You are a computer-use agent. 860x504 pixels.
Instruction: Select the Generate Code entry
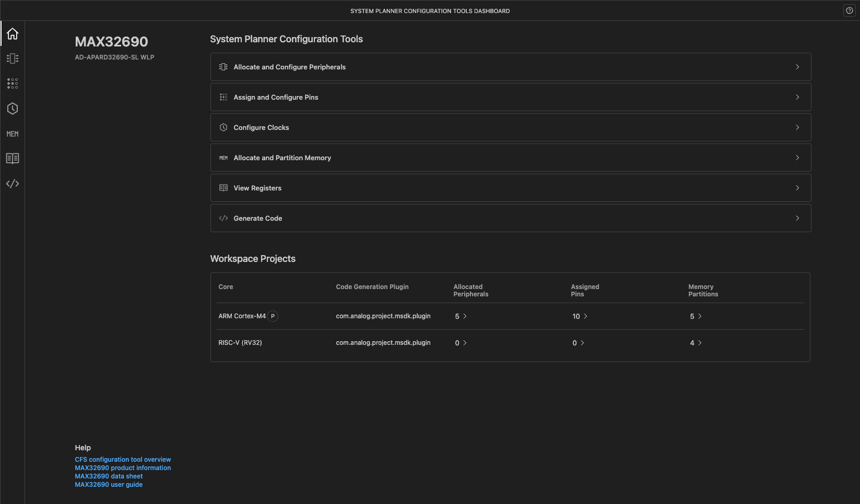(x=511, y=218)
